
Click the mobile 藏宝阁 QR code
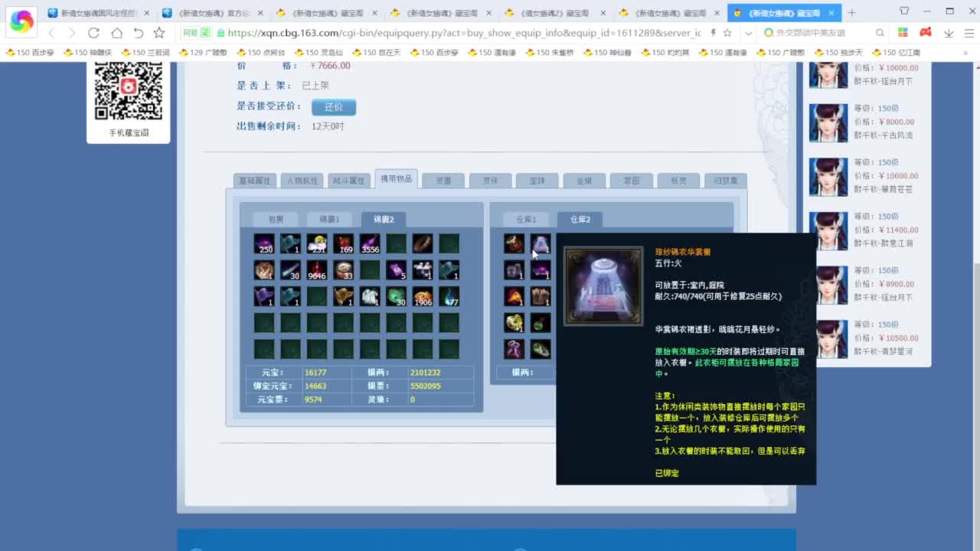[x=128, y=90]
